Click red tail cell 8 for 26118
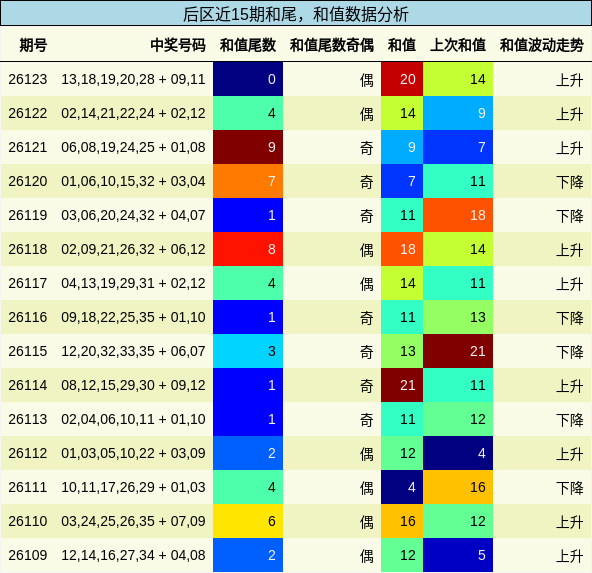The height and width of the screenshot is (573, 592). coord(248,249)
